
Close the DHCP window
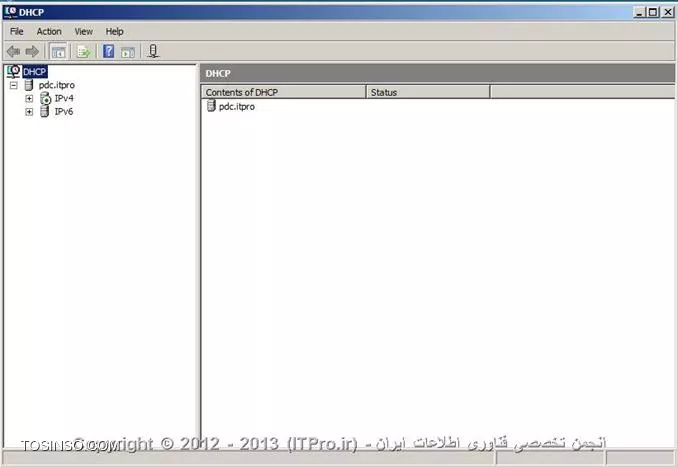[x=668, y=12]
